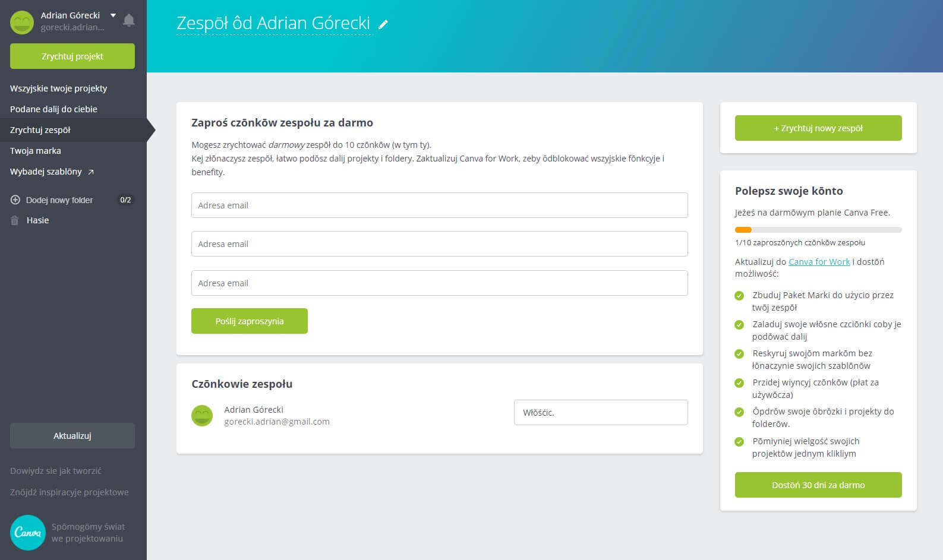This screenshot has height=560, width=943.
Task: Click the Poślij zaproszynia button
Action: 250,321
